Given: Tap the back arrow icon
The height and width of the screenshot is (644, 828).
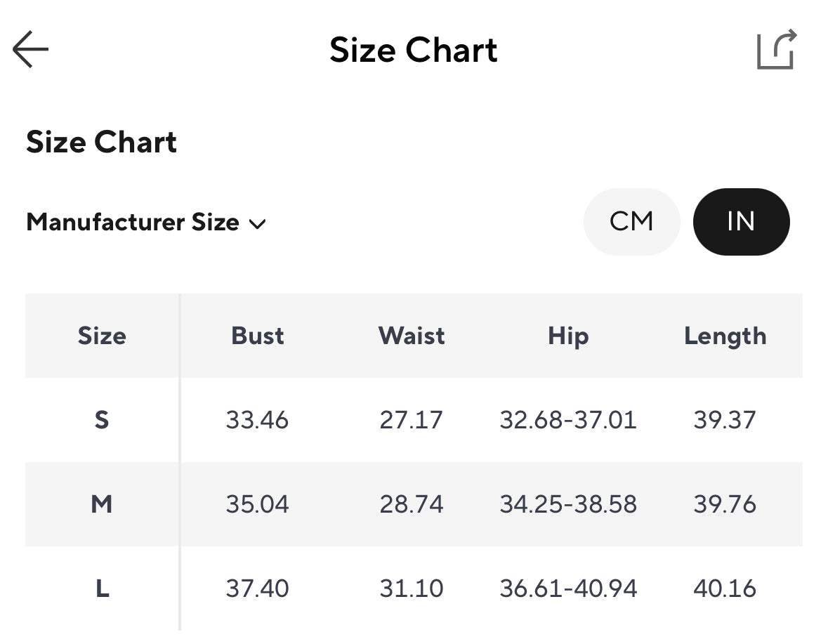Looking at the screenshot, I should pos(30,50).
